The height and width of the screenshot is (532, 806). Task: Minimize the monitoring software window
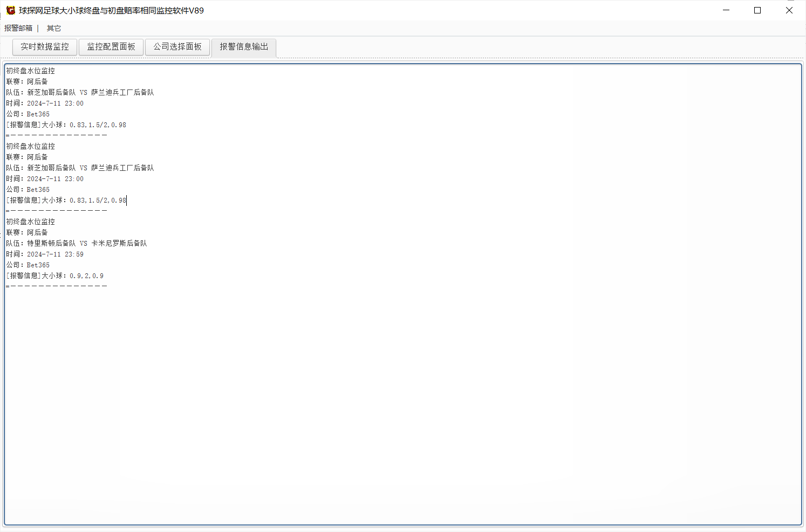coord(726,10)
